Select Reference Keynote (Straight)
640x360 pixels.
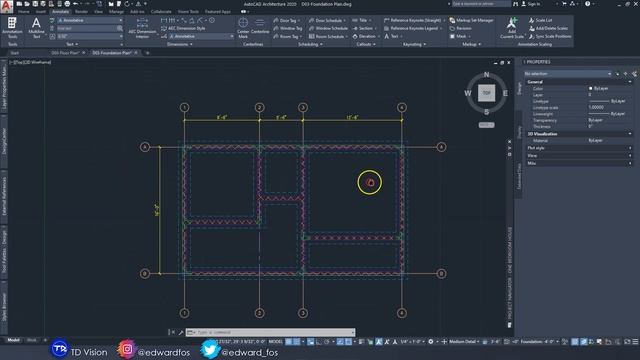pos(413,20)
